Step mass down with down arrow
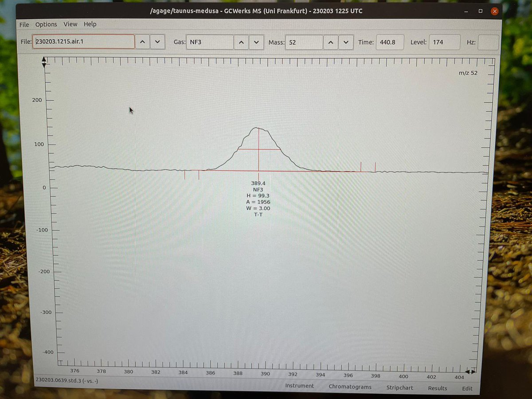This screenshot has width=532, height=399. click(346, 43)
